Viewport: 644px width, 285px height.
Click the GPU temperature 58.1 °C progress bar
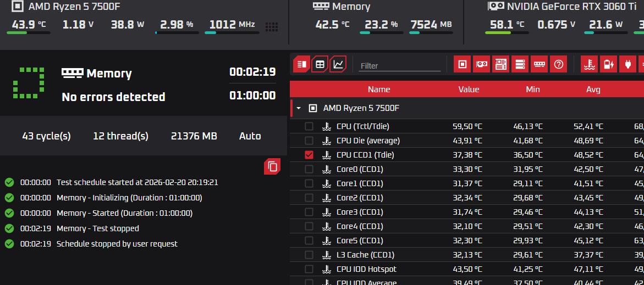tap(507, 33)
